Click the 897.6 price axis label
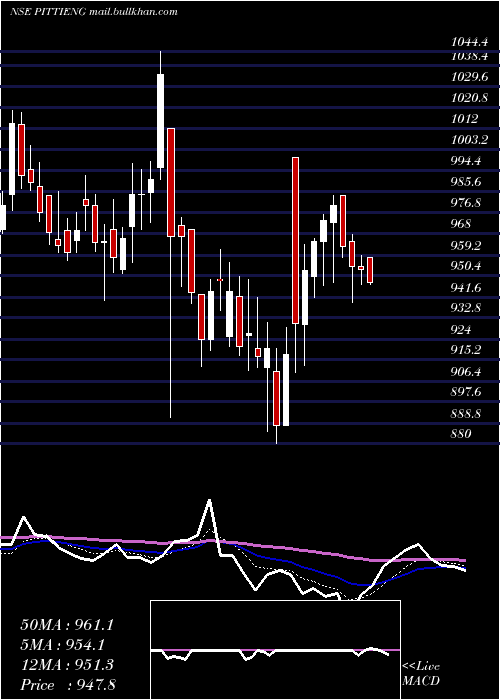 point(466,392)
